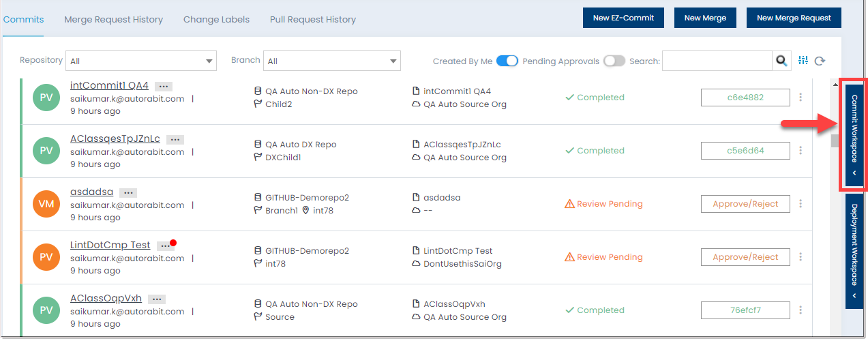Click the ellipsis badge next to asdadsa

click(128, 193)
